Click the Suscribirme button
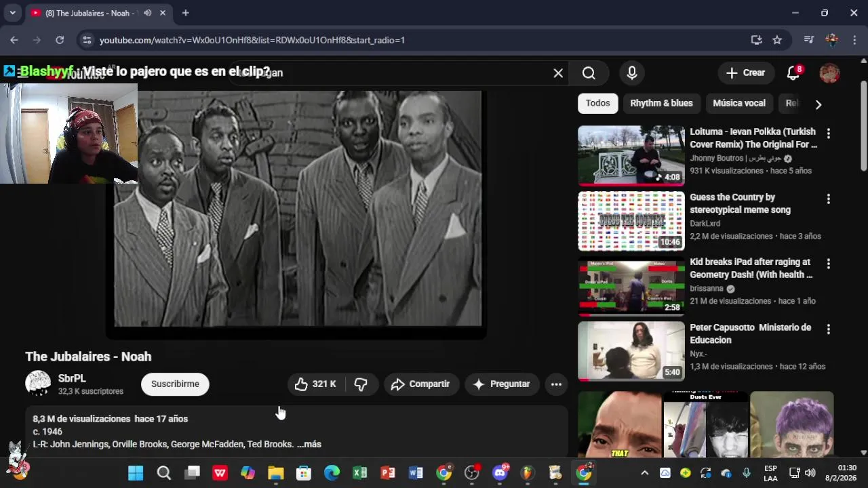The height and width of the screenshot is (488, 868). (175, 384)
